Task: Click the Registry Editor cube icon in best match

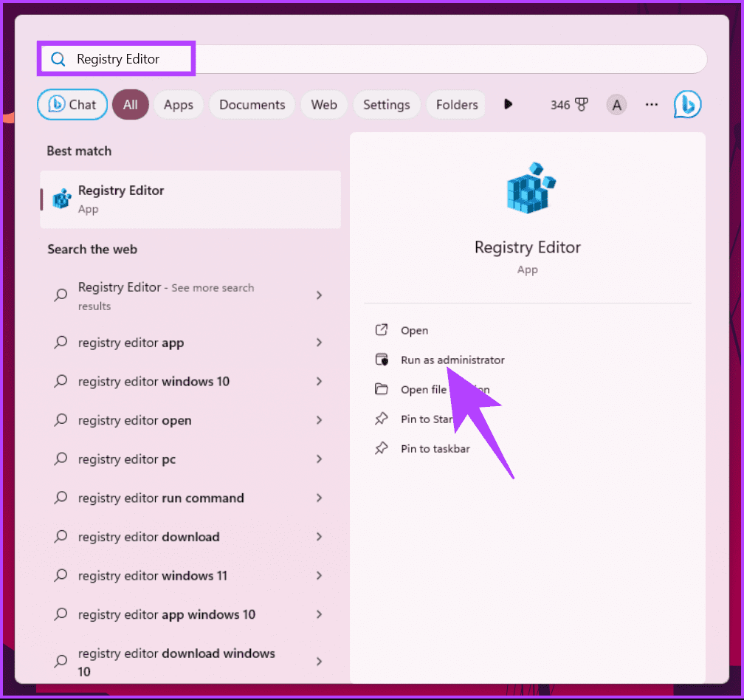Action: [x=62, y=199]
